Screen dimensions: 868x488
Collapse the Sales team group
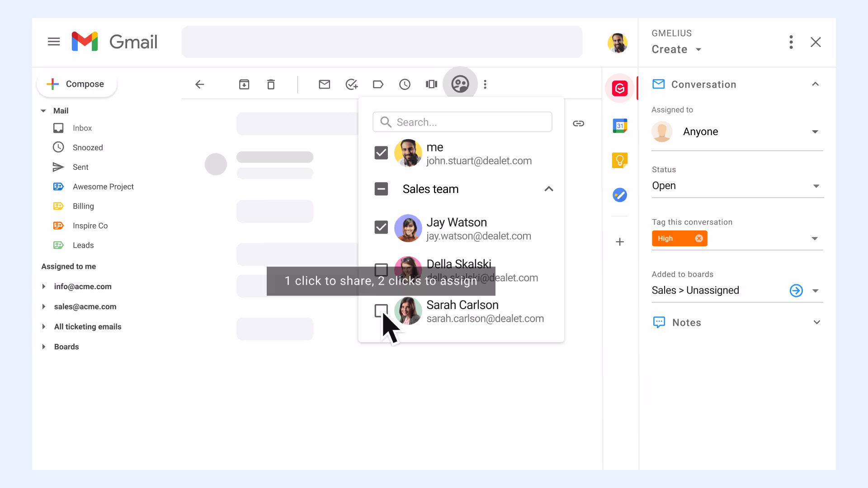549,189
